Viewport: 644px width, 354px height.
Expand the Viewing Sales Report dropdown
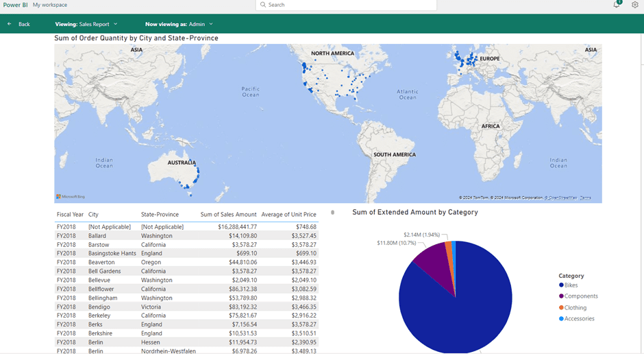coord(115,24)
